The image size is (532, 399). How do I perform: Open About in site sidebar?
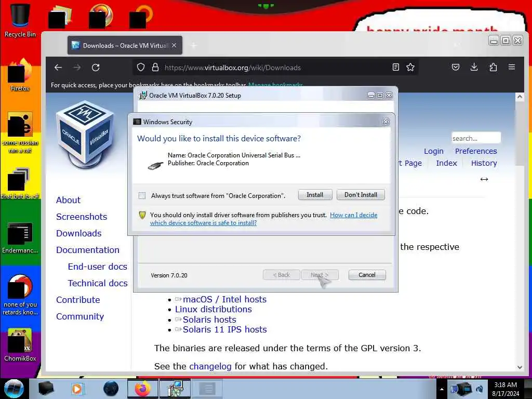point(68,200)
